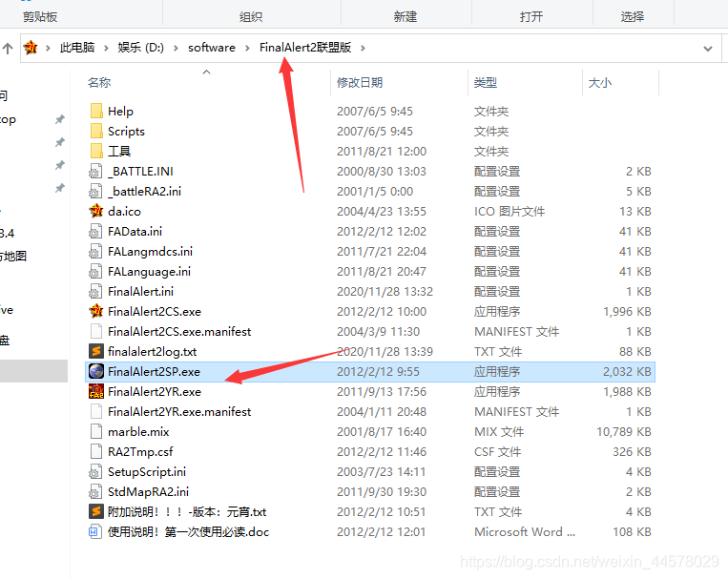The width and height of the screenshot is (728, 579).
Task: Select the FinalAlert2YR.exe file name
Action: tap(155, 391)
